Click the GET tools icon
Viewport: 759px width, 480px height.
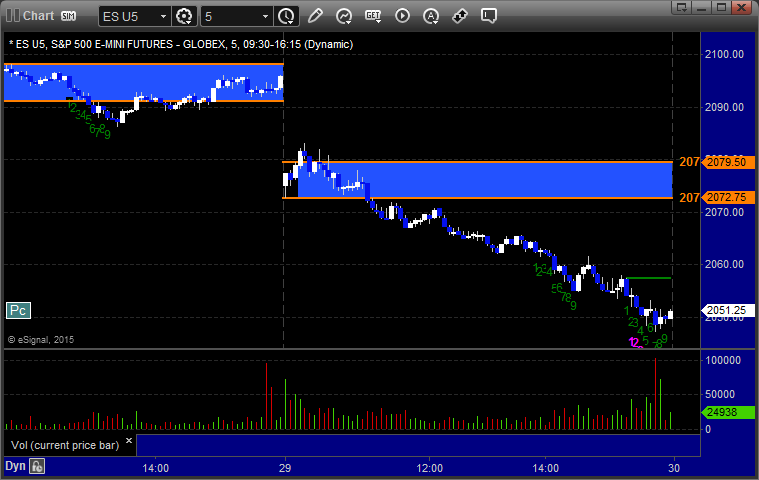373,16
